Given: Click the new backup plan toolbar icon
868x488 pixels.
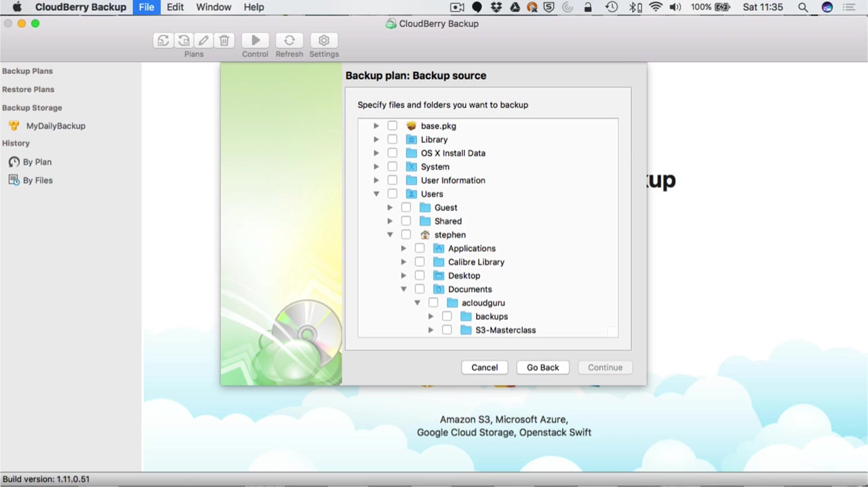Looking at the screenshot, I should click(x=163, y=41).
